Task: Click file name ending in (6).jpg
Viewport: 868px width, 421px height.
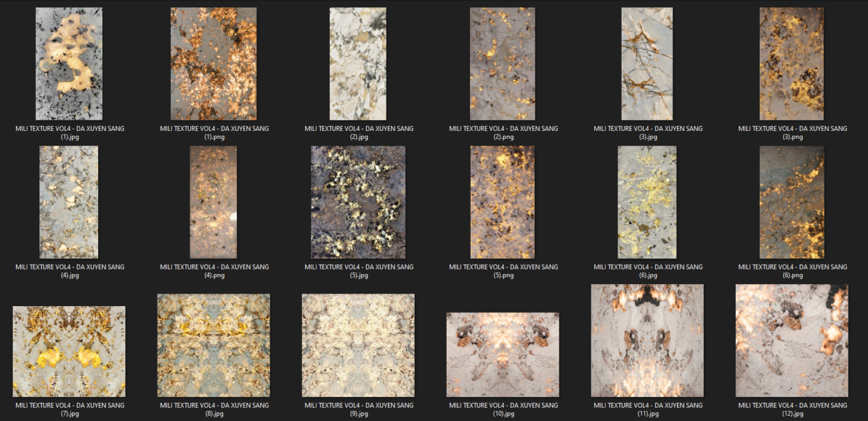Action: pyautogui.click(x=648, y=271)
